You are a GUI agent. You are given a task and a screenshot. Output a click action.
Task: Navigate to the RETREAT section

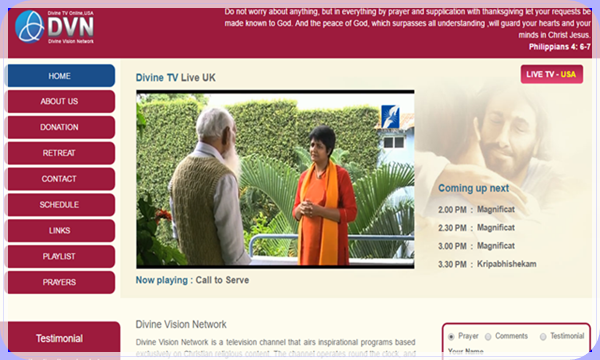click(60, 153)
